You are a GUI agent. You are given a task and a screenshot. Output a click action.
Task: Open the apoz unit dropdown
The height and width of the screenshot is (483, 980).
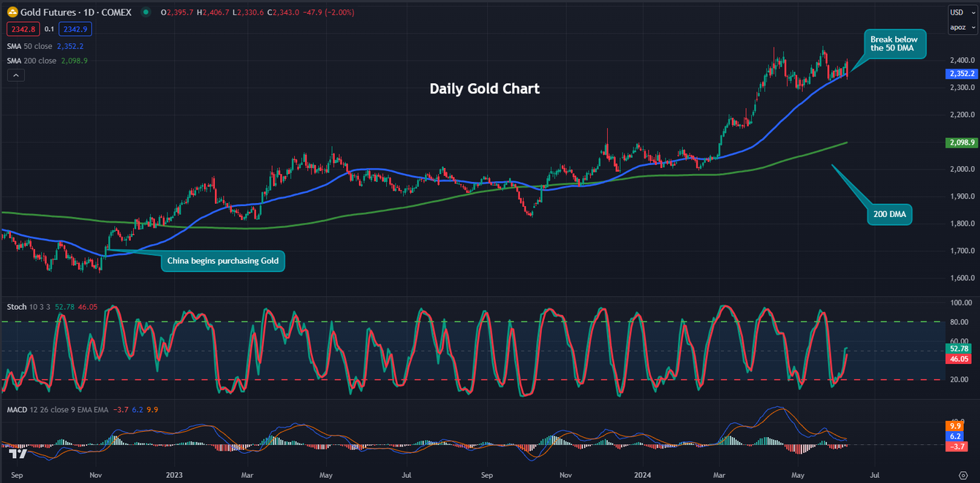(957, 28)
